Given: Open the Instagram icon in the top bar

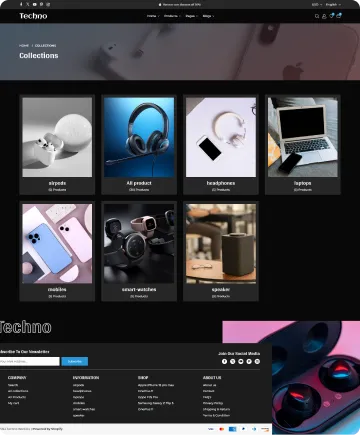Looking at the screenshot, I should pyautogui.click(x=48, y=4).
